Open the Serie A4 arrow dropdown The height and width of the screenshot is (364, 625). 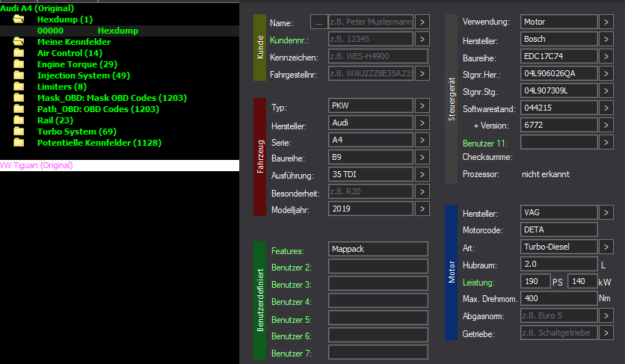422,140
